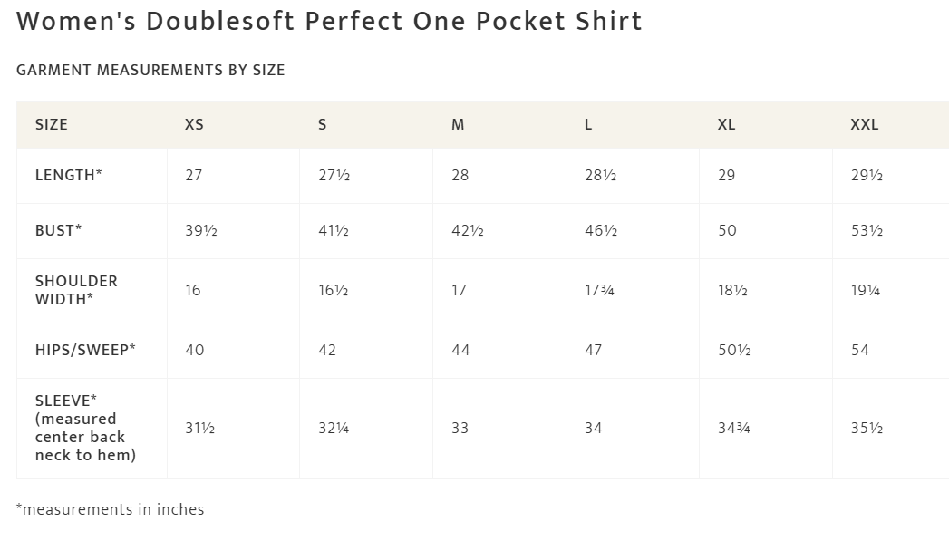The width and height of the screenshot is (949, 560).
Task: Select the length value 28 for size M
Action: [x=460, y=175]
